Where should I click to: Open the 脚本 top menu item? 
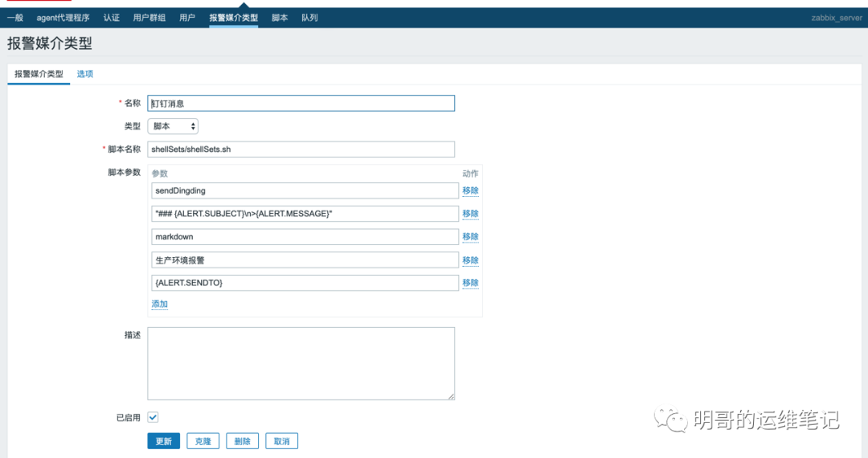pos(280,18)
